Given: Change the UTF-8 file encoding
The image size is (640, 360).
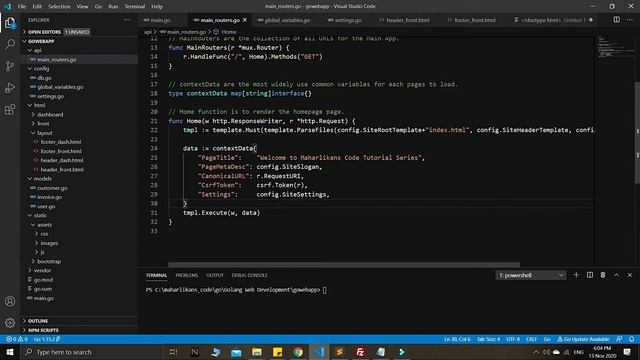Looking at the screenshot, I should coord(513,339).
